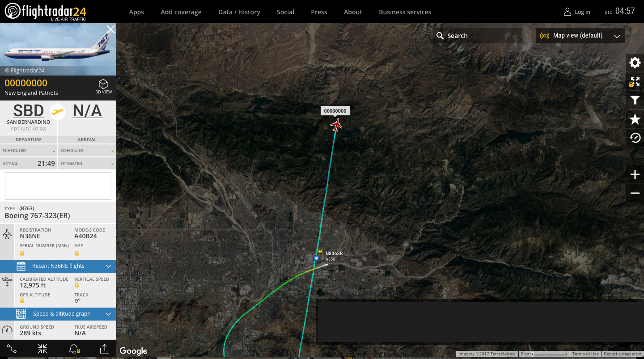Open the filter funnel icon

(x=635, y=101)
